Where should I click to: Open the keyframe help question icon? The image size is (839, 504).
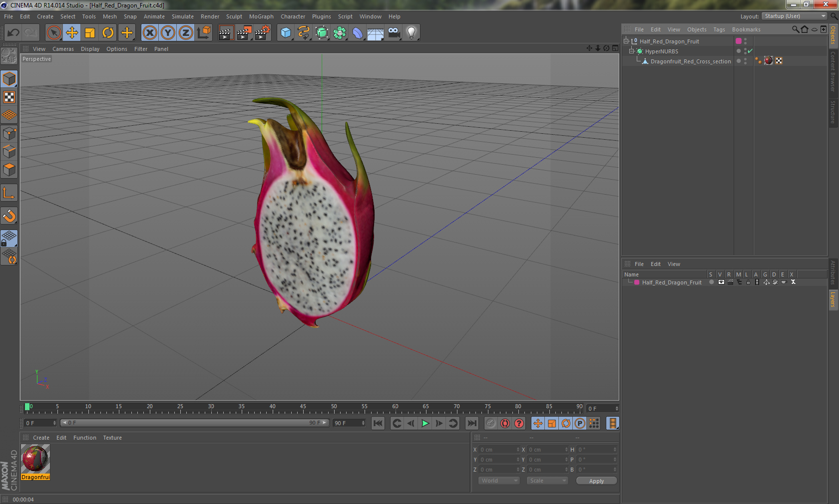pyautogui.click(x=519, y=423)
